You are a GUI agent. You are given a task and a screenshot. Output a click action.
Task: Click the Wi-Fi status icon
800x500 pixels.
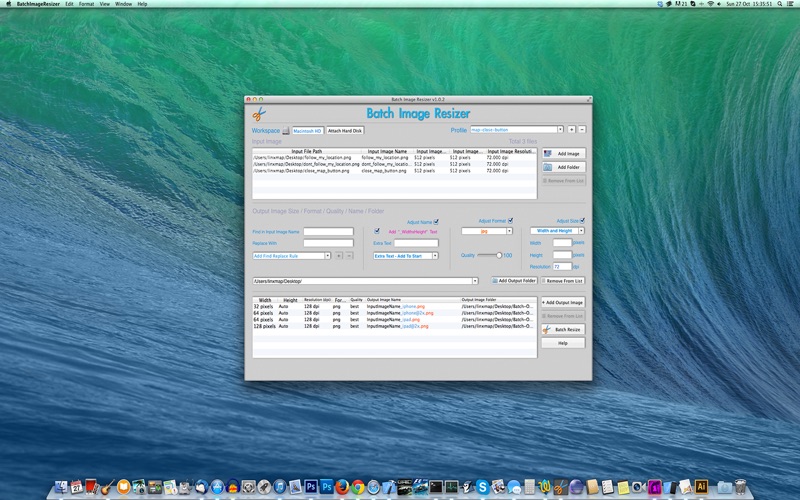(710, 4)
